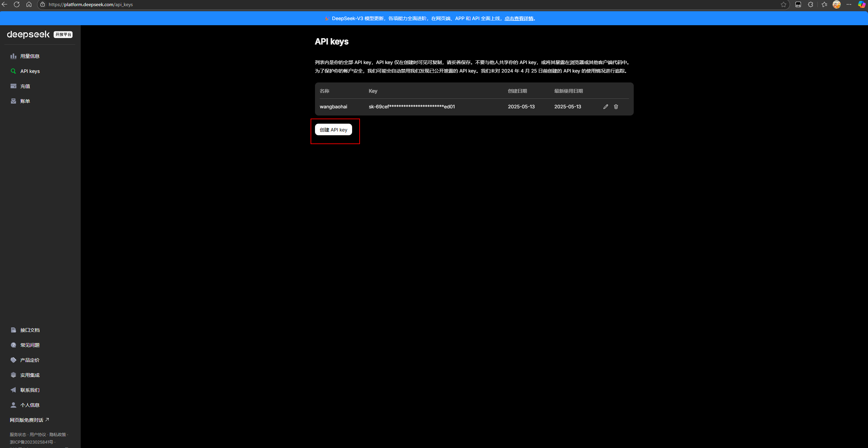The width and height of the screenshot is (868, 448).
Task: Open 产品定价 pricing page
Action: [x=30, y=360]
